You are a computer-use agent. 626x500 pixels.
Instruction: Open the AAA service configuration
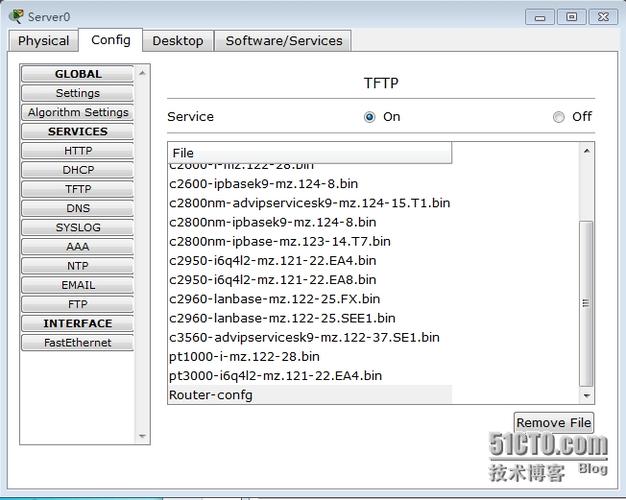pos(77,246)
